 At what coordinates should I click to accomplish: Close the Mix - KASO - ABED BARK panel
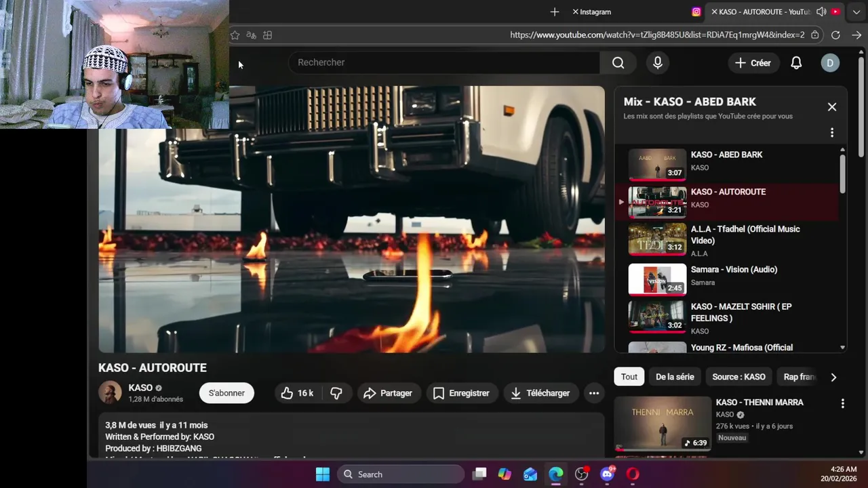[x=832, y=107]
